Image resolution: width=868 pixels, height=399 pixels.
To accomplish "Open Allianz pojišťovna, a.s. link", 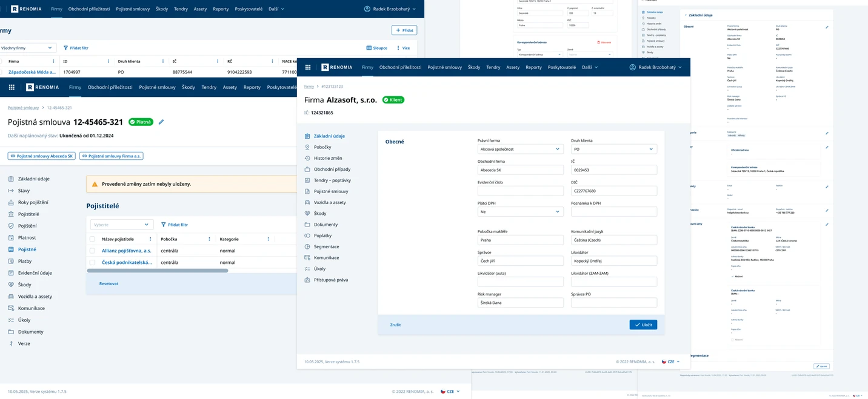I will point(127,251).
